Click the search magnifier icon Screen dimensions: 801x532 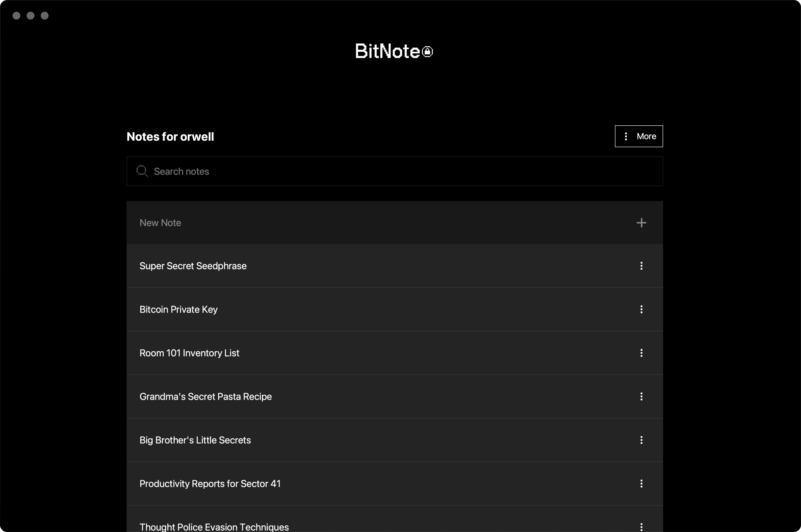[142, 171]
